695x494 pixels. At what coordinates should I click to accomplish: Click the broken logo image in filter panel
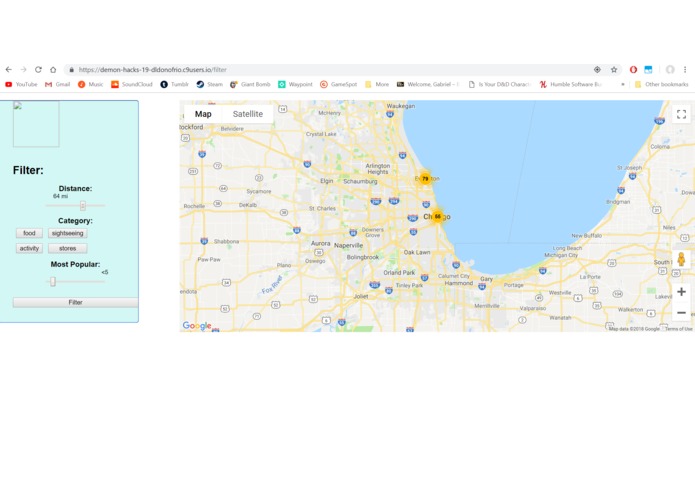(x=36, y=124)
